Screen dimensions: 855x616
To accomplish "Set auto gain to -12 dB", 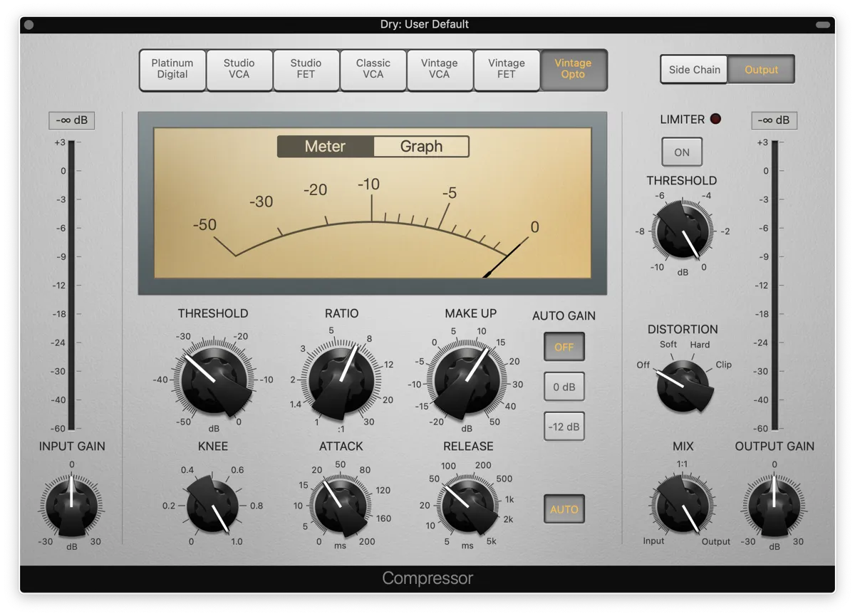I will (x=564, y=426).
